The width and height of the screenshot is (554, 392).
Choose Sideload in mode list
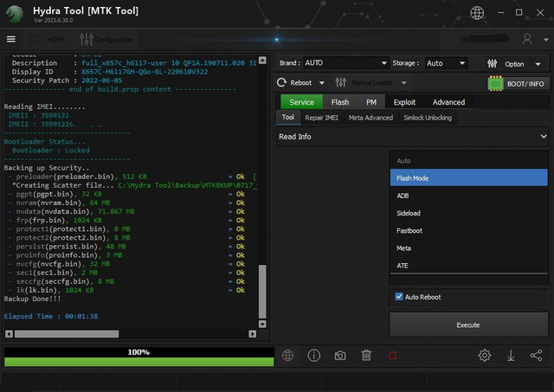coord(469,213)
